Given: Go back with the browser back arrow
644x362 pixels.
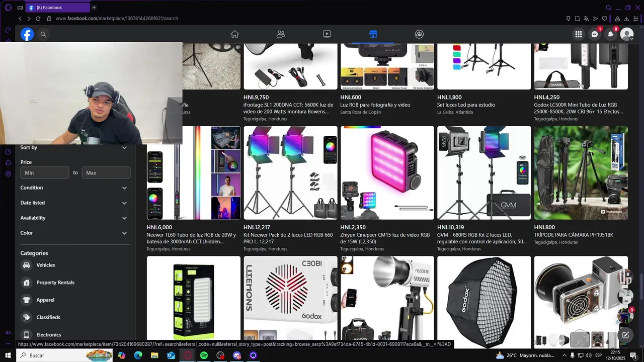Looking at the screenshot, I should (x=20, y=19).
